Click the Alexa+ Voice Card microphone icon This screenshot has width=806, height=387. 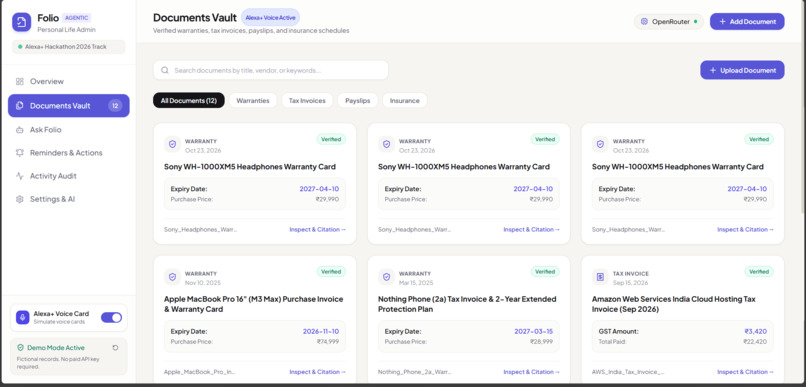pyautogui.click(x=23, y=317)
